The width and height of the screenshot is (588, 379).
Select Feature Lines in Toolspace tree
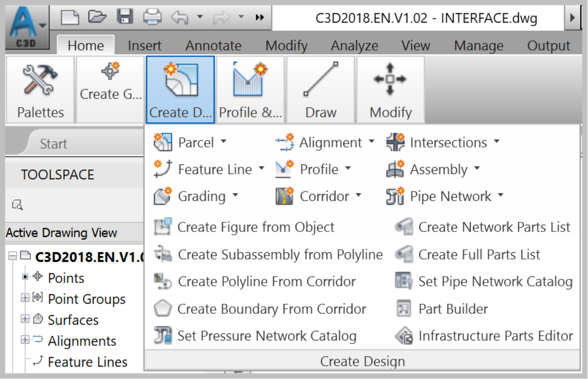coord(87,362)
